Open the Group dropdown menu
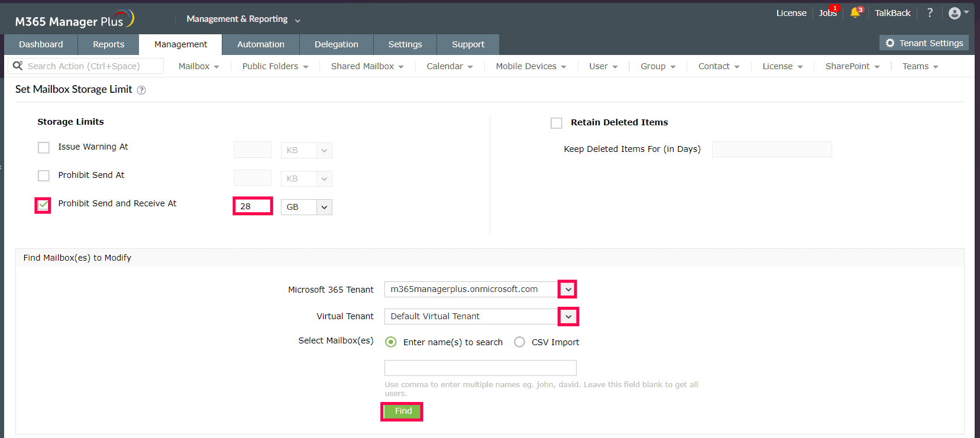 point(658,66)
